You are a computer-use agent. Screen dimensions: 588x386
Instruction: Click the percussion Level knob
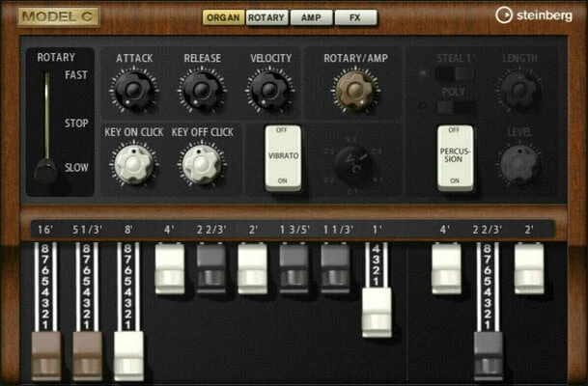(x=519, y=163)
